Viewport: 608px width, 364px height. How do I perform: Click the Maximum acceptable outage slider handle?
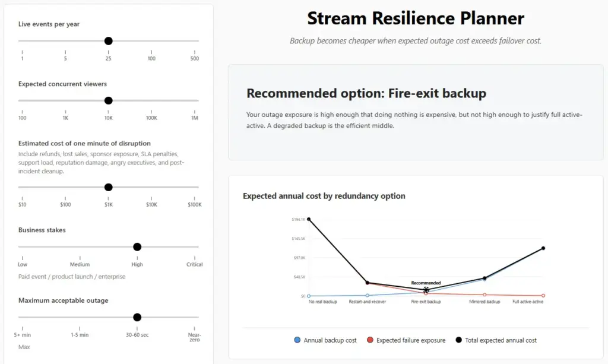(137, 317)
